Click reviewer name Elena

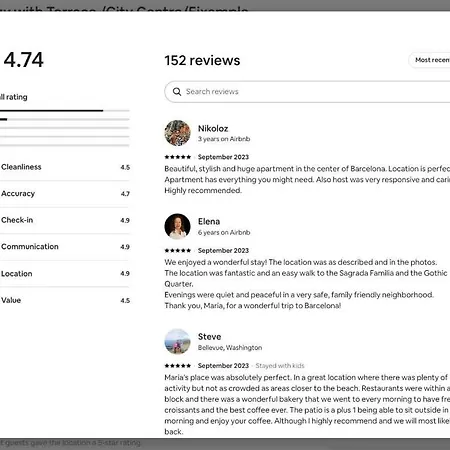click(209, 221)
